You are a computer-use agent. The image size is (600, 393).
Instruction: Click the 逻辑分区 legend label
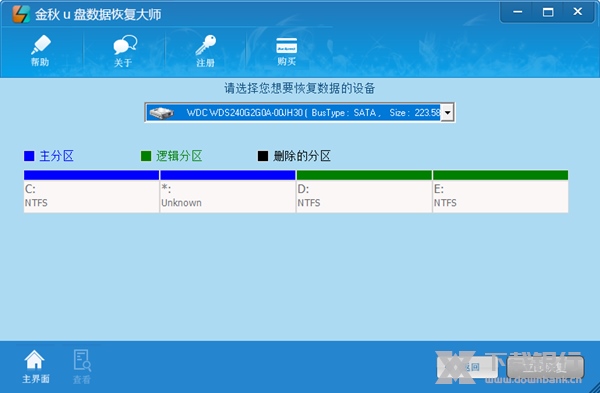(179, 156)
